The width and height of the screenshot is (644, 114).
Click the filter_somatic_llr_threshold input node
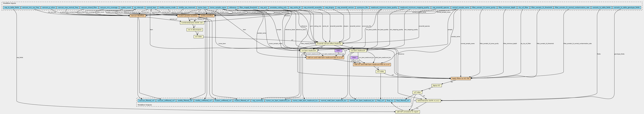click(542, 8)
